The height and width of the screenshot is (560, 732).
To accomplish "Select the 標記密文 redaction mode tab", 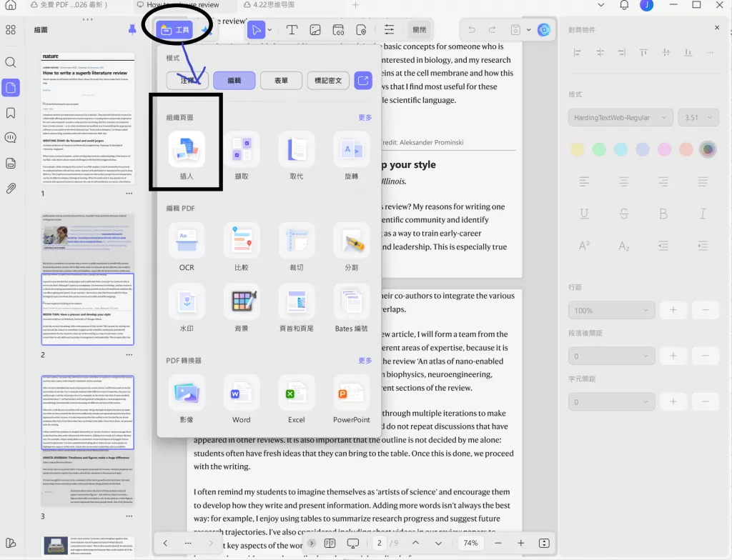I will coord(327,80).
